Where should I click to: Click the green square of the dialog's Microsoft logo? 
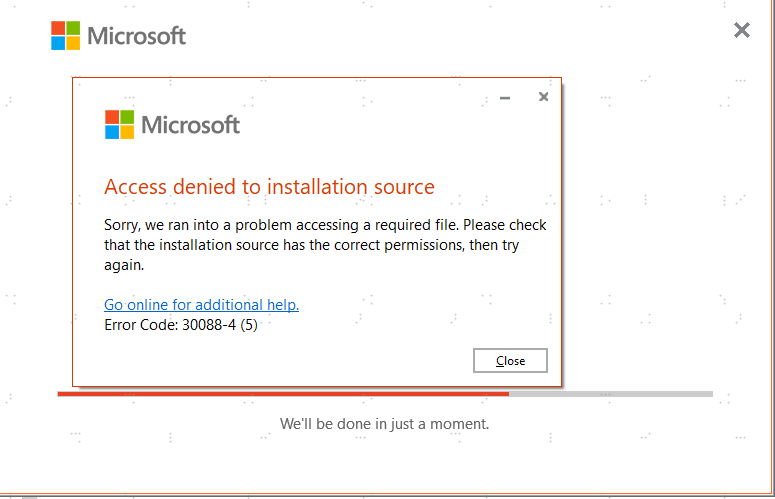click(127, 117)
